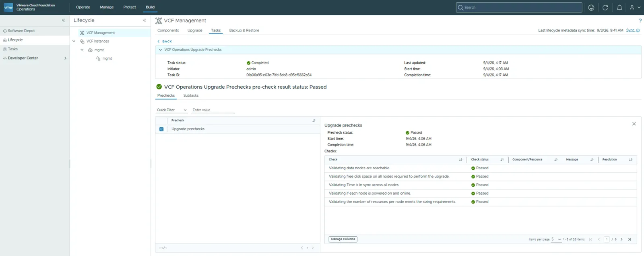Open the Operate menu
Viewport: 644px width, 256px height.
coord(83,7)
